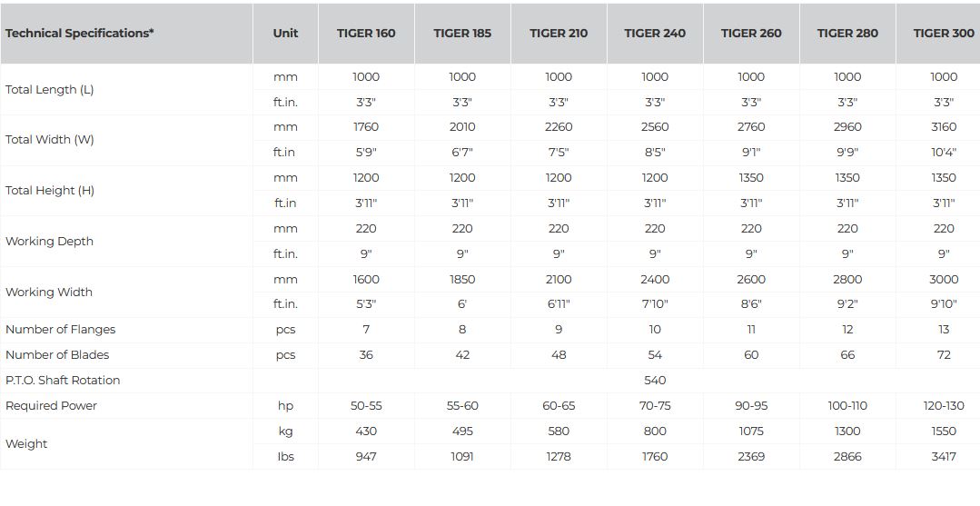Select the Working Depth row label

pos(49,242)
